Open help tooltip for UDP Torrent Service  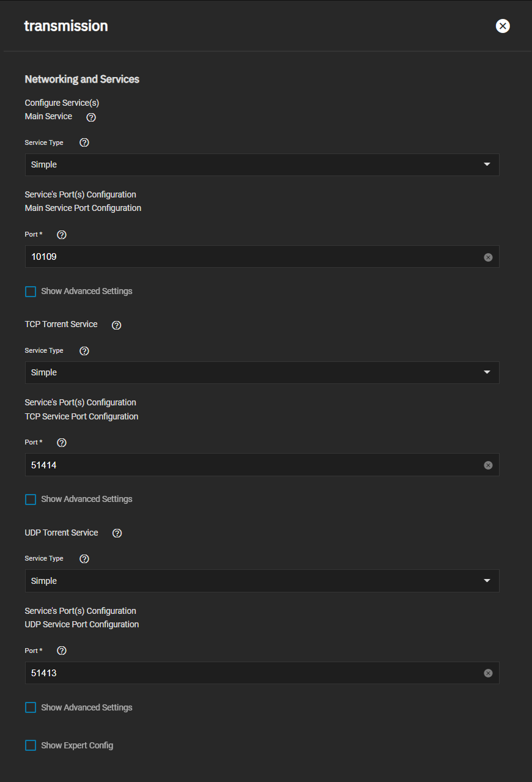point(117,533)
